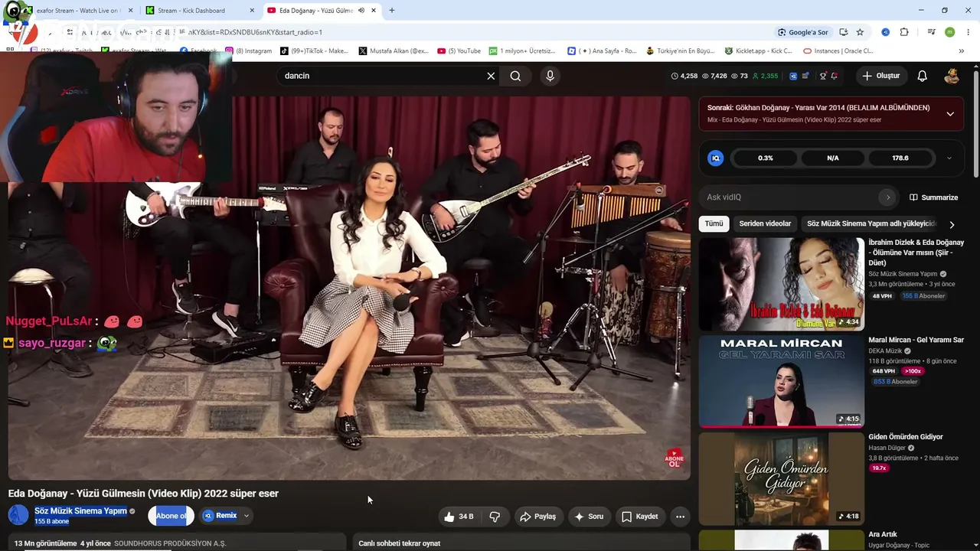Open vidIQ list icon in top bar

(x=805, y=76)
